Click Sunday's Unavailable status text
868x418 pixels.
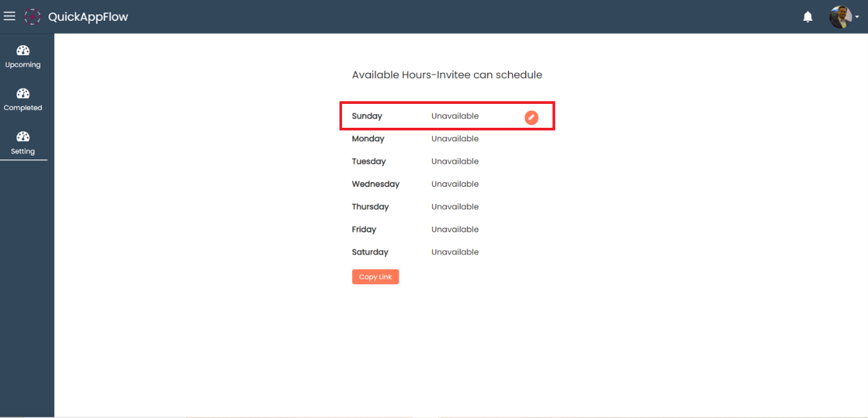tap(455, 116)
